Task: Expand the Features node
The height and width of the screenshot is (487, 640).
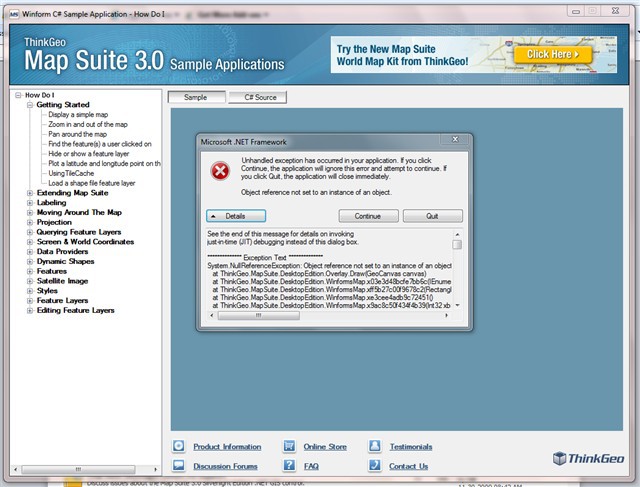Action: pyautogui.click(x=30, y=271)
